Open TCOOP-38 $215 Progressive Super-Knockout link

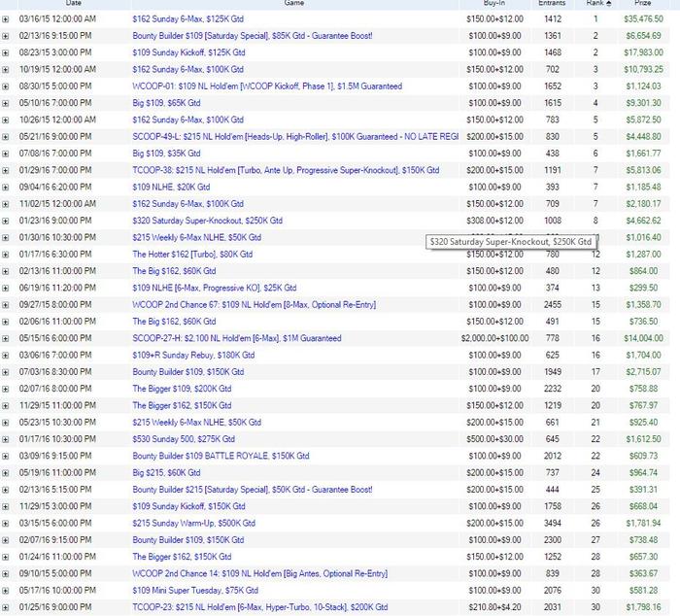286,170
